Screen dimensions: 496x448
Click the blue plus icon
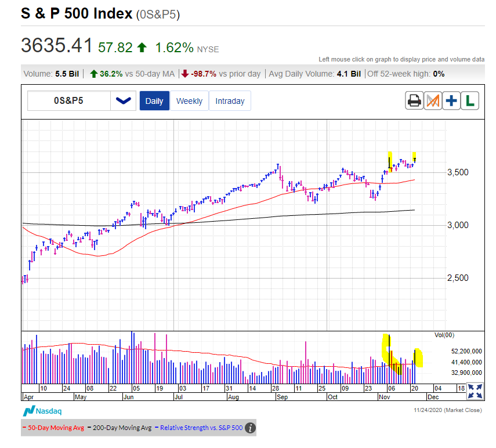pyautogui.click(x=451, y=100)
